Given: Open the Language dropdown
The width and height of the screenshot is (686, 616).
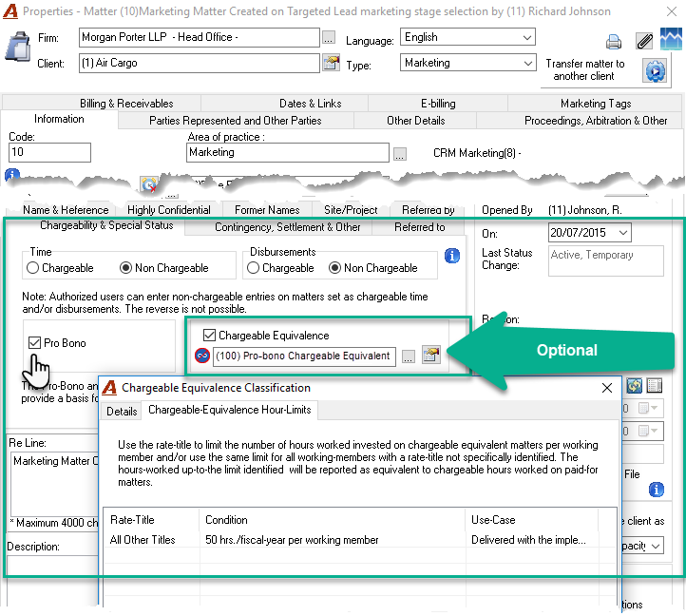Looking at the screenshot, I should (527, 38).
